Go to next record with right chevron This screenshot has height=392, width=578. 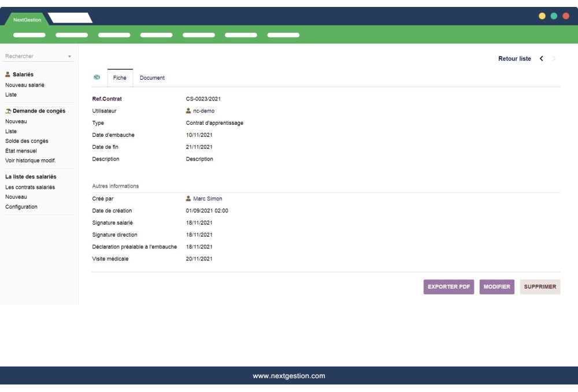554,59
